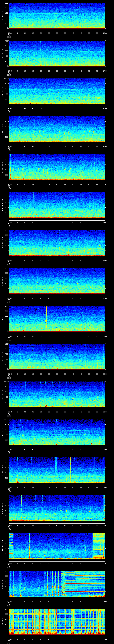Screen dimensions: 114x644
Task: Pick the 15:23:00 start time label
Action: point(9,336)
